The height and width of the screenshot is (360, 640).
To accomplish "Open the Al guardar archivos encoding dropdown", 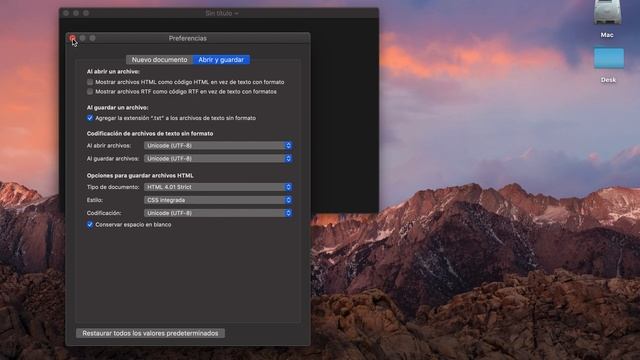I will coord(218,158).
